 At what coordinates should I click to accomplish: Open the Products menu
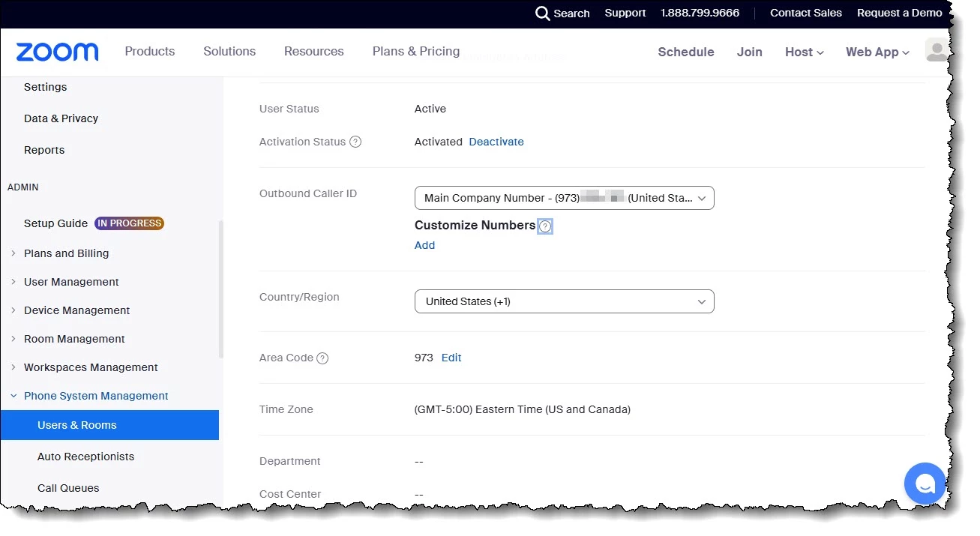[x=150, y=51]
